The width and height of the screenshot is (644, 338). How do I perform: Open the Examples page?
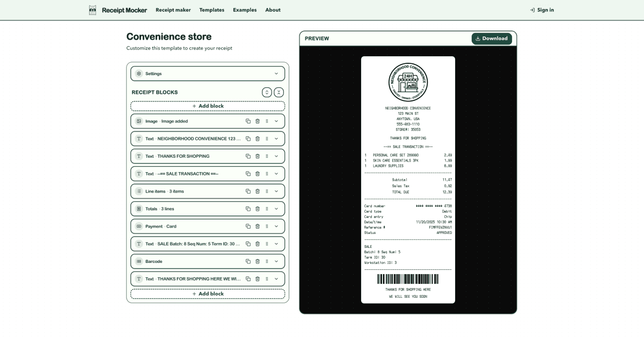coord(245,10)
